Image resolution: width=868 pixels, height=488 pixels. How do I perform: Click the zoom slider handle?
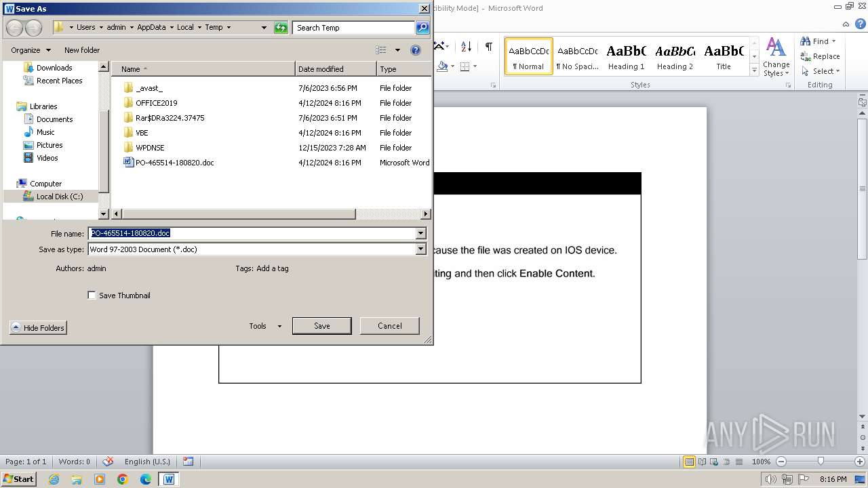coord(821,462)
